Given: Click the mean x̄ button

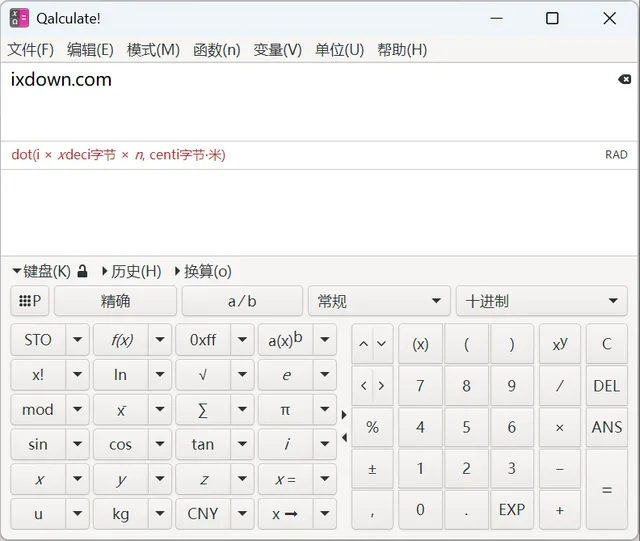Looking at the screenshot, I should [120, 410].
